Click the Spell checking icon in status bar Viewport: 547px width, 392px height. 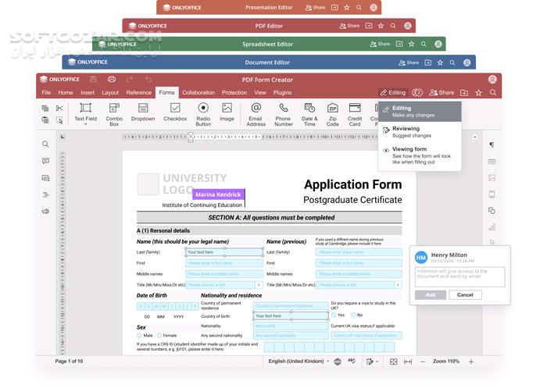pos(352,362)
